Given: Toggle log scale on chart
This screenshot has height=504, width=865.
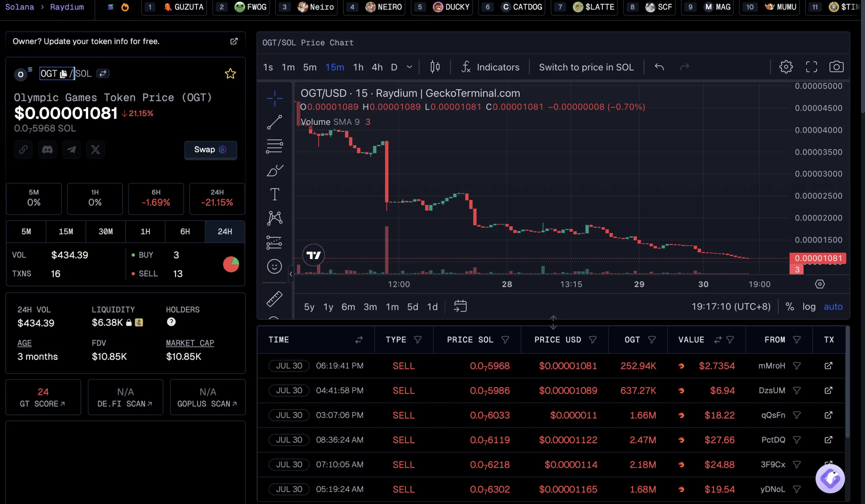Looking at the screenshot, I should (809, 307).
